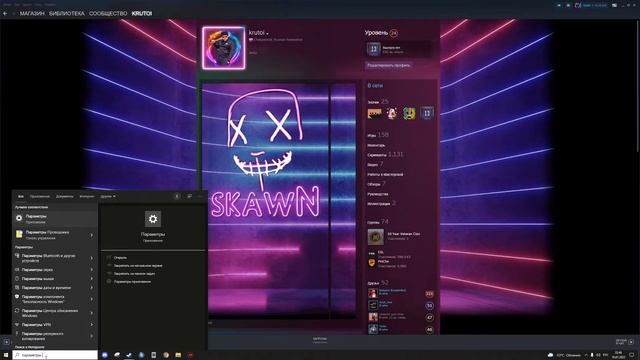
Task: Expand the Параметры VPN result arrow
Action: point(91,325)
